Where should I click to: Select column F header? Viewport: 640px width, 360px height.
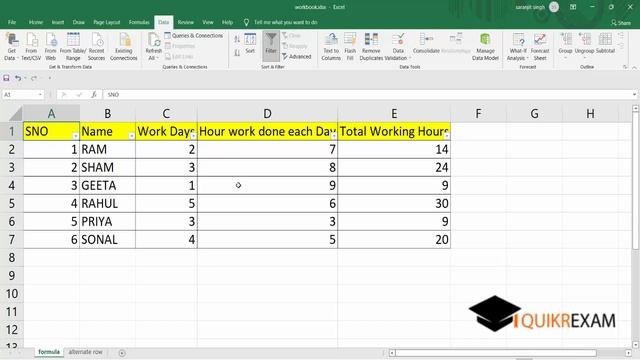click(x=478, y=113)
